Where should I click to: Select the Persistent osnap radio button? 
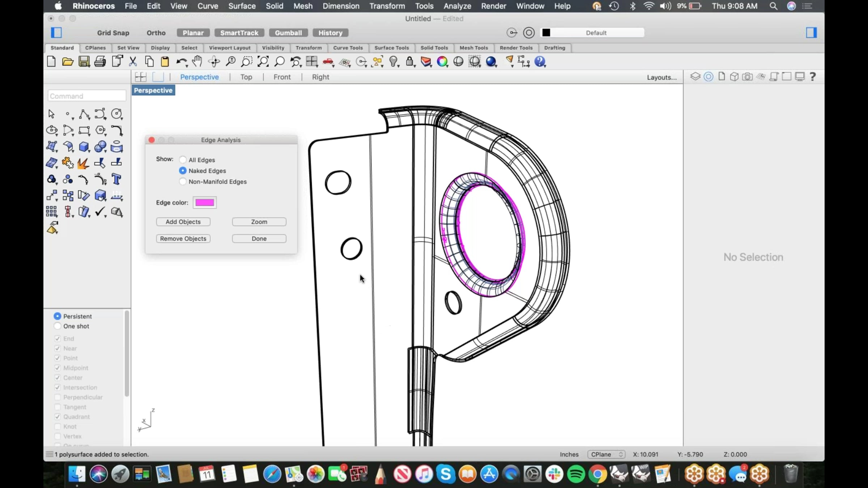click(57, 316)
